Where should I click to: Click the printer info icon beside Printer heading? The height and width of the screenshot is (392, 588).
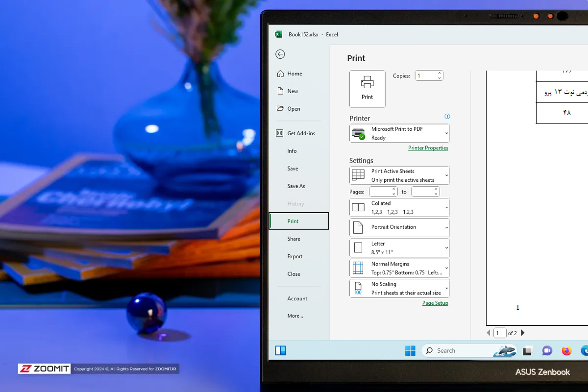447,117
